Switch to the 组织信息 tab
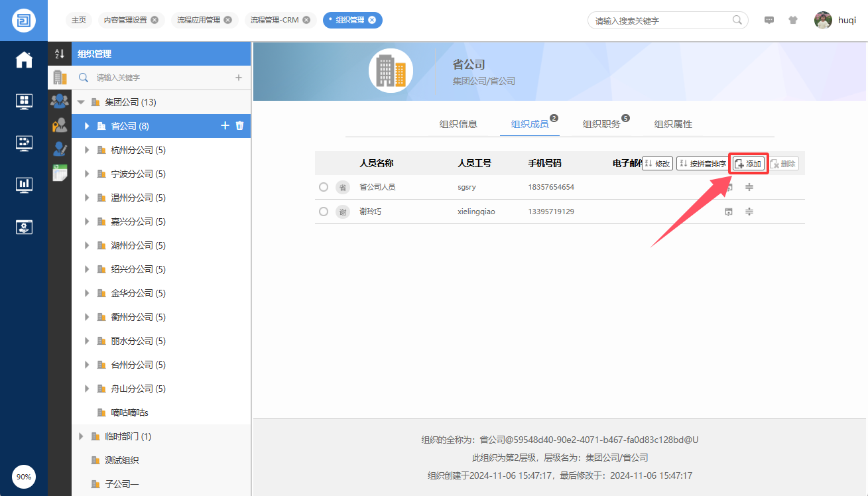Screen dimensions: 868x496 click(458, 124)
